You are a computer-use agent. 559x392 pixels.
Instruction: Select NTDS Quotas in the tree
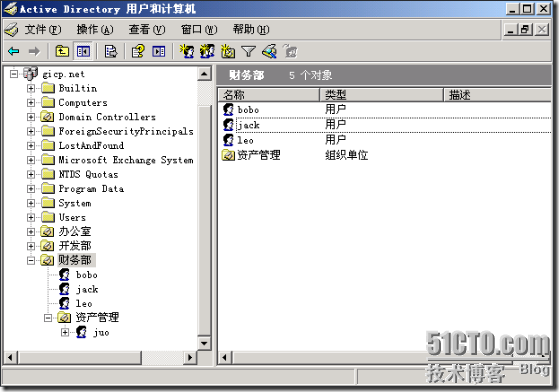coord(88,174)
